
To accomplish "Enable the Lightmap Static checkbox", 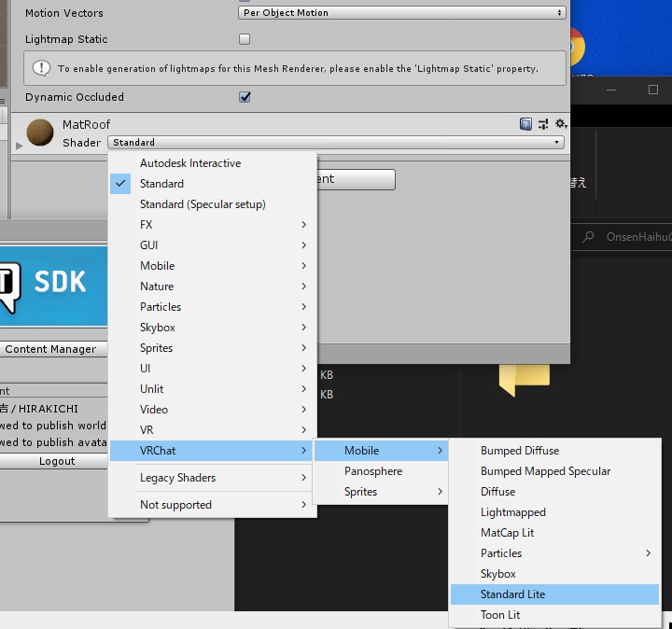I will pyautogui.click(x=245, y=39).
